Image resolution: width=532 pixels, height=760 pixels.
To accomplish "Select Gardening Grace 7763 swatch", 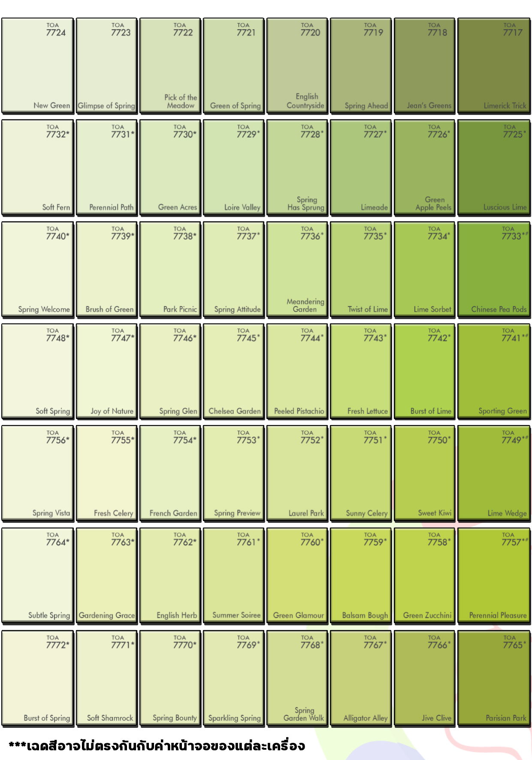I will tap(107, 576).
